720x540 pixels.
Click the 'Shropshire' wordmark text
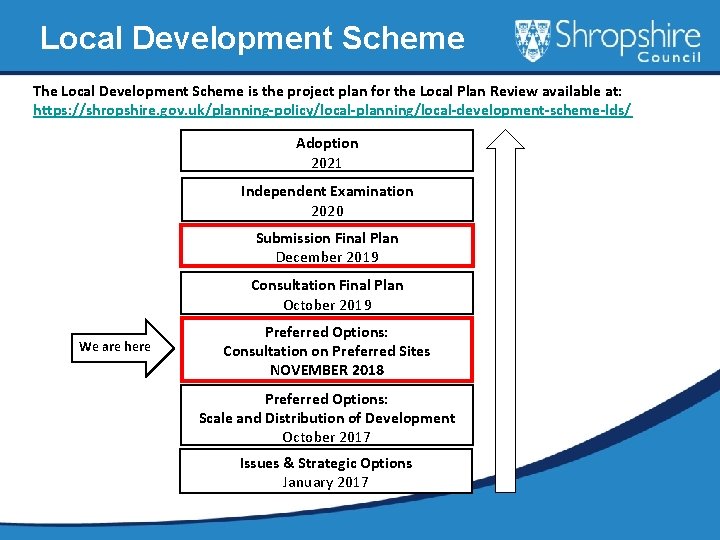pyautogui.click(x=628, y=35)
